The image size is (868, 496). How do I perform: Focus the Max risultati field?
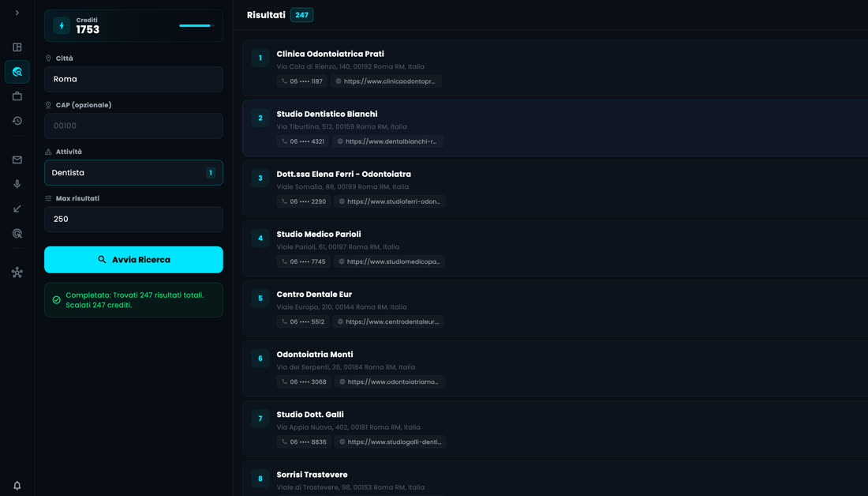click(x=133, y=220)
